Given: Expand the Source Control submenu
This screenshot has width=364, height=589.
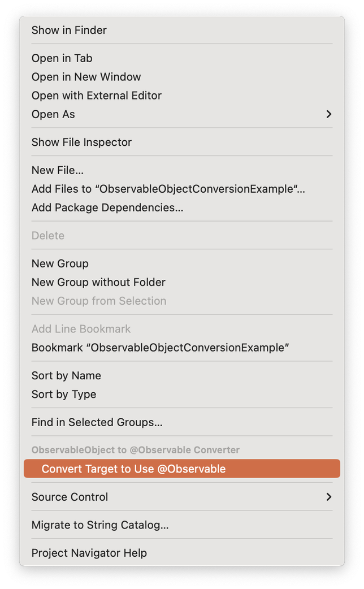Looking at the screenshot, I should coord(70,497).
